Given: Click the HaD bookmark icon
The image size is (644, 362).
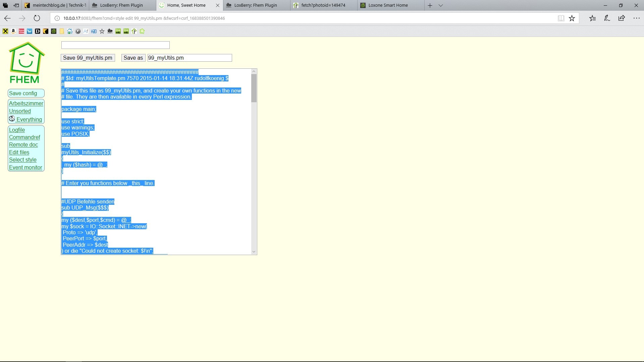Looking at the screenshot, I should click(94, 31).
